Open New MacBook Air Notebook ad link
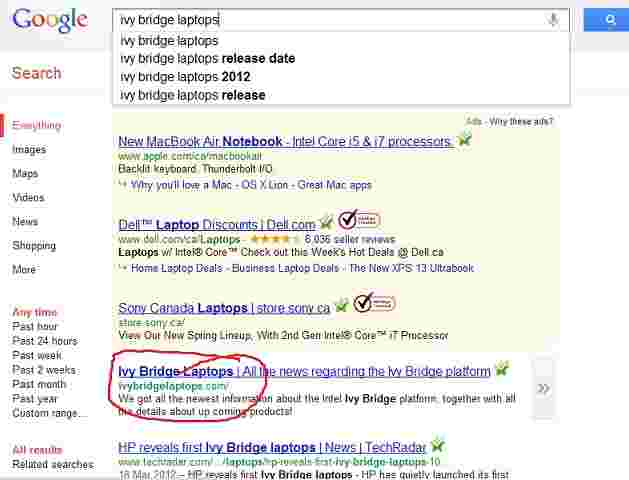This screenshot has width=629, height=480. tap(286, 141)
